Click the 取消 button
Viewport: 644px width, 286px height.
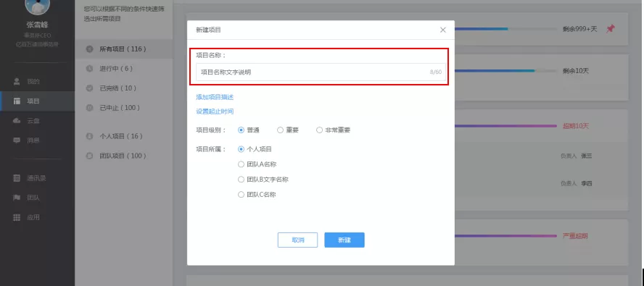(298, 240)
